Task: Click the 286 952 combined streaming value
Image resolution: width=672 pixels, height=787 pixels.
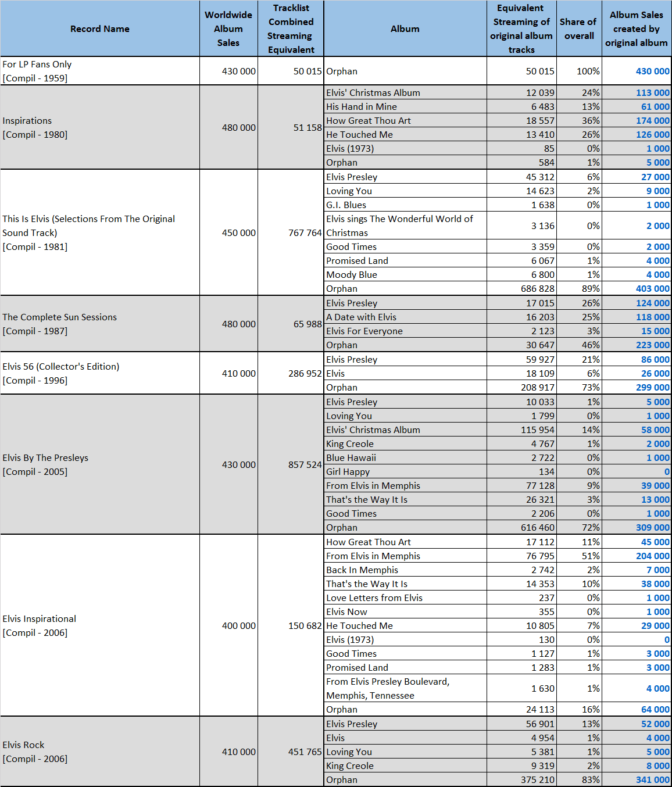Action: tap(291, 373)
